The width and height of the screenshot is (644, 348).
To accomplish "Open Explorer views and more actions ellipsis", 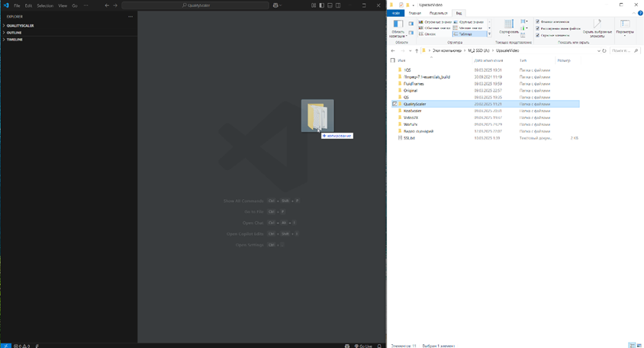I will tap(130, 17).
